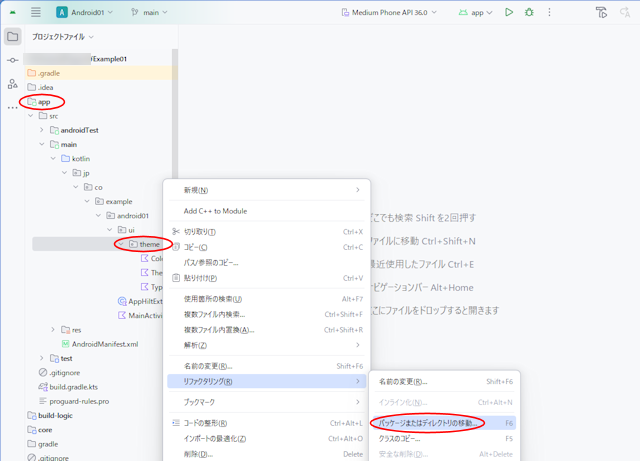Image resolution: width=640 pixels, height=461 pixels.
Task: Click the Debug app bug icon
Action: click(x=529, y=13)
